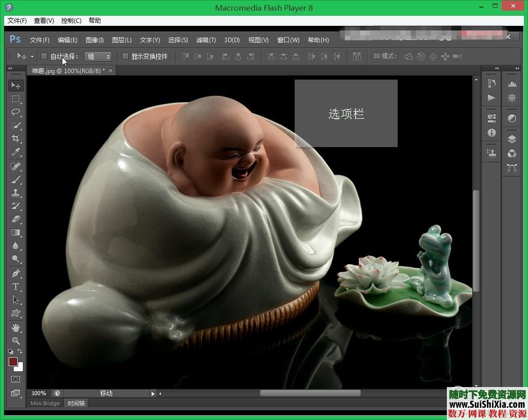Select the Move tool
This screenshot has height=420, width=528.
(x=16, y=85)
